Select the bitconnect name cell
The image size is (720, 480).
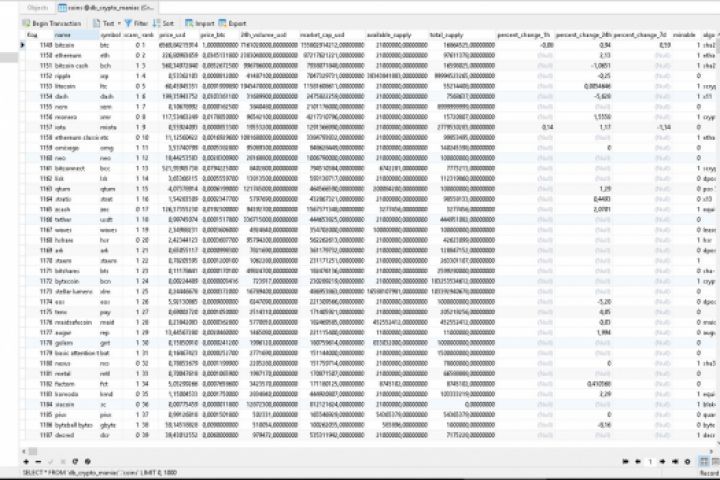click(75, 169)
